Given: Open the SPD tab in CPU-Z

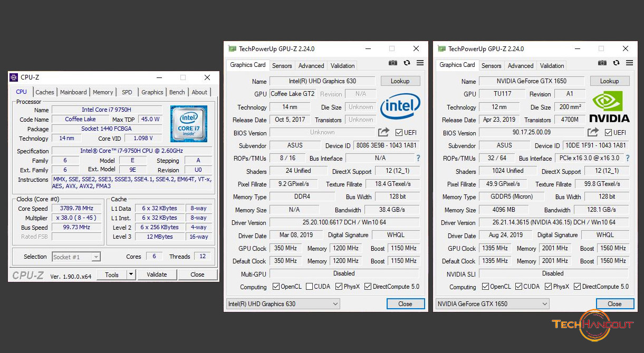Looking at the screenshot, I should click(127, 92).
